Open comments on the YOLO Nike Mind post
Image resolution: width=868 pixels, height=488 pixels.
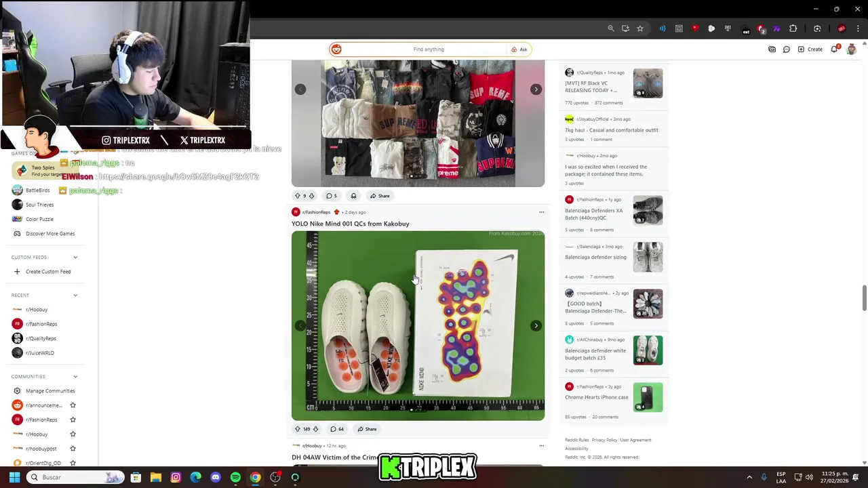tap(336, 429)
